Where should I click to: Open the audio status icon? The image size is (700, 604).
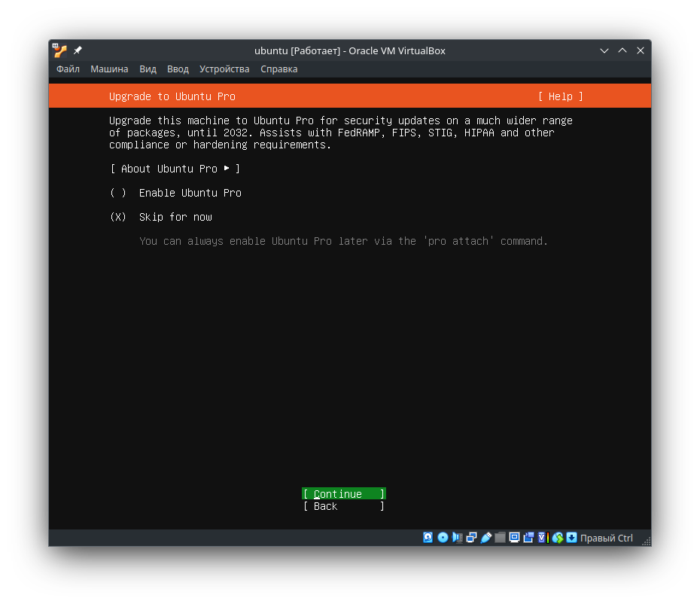click(x=457, y=538)
